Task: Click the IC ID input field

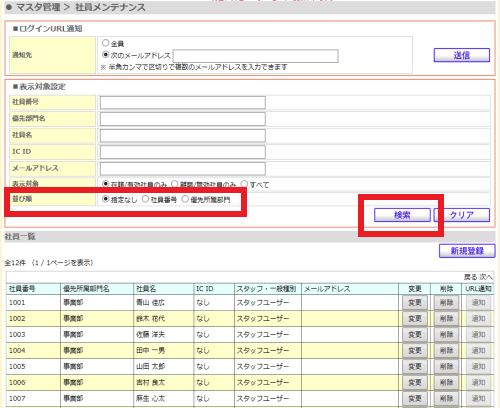Action: pyautogui.click(x=183, y=152)
